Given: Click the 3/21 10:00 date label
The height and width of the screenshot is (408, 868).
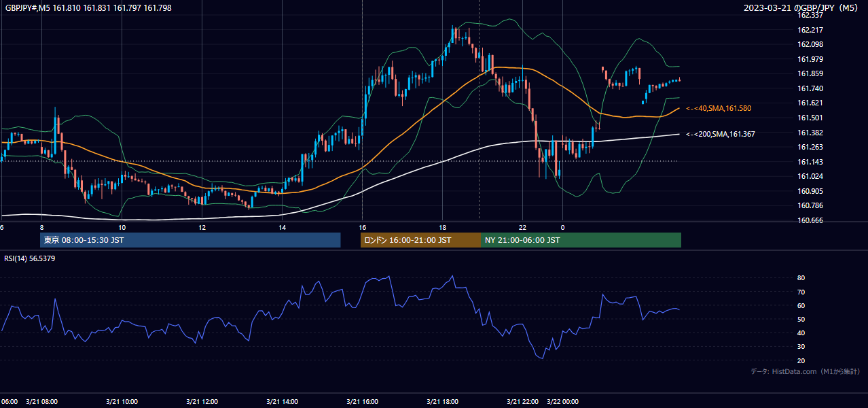Looking at the screenshot, I should click(x=122, y=402).
